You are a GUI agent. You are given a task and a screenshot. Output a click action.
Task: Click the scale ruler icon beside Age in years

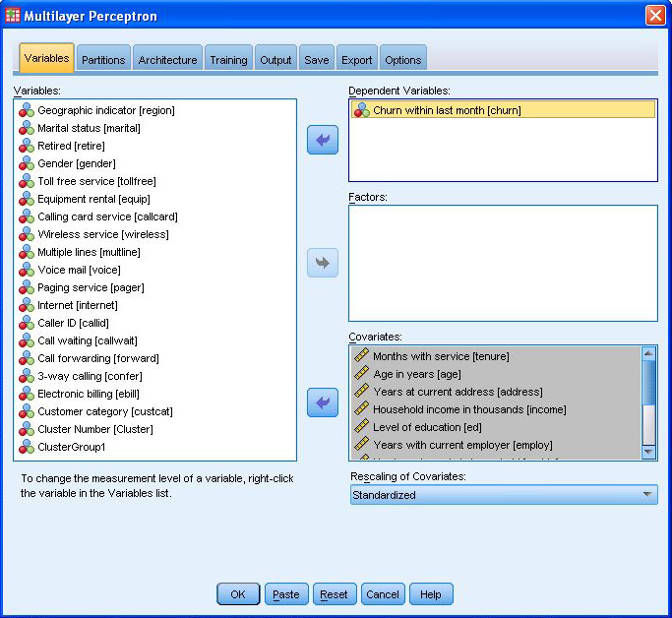pos(361,374)
